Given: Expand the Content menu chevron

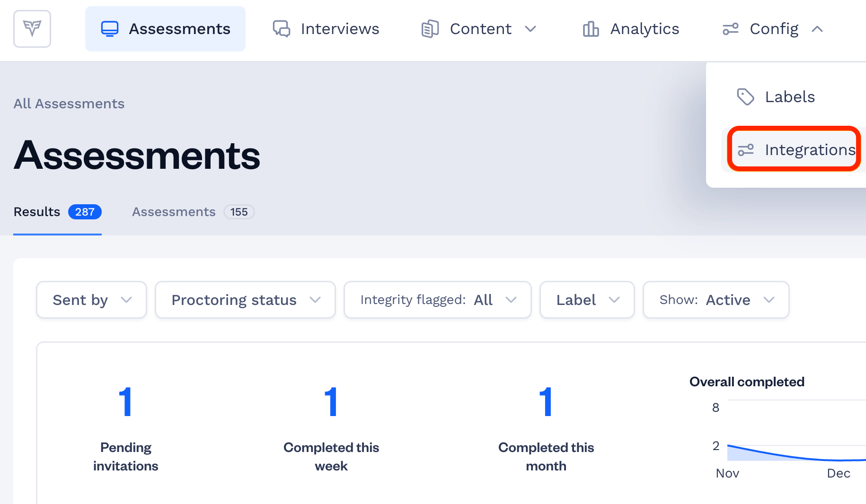Looking at the screenshot, I should [x=531, y=29].
